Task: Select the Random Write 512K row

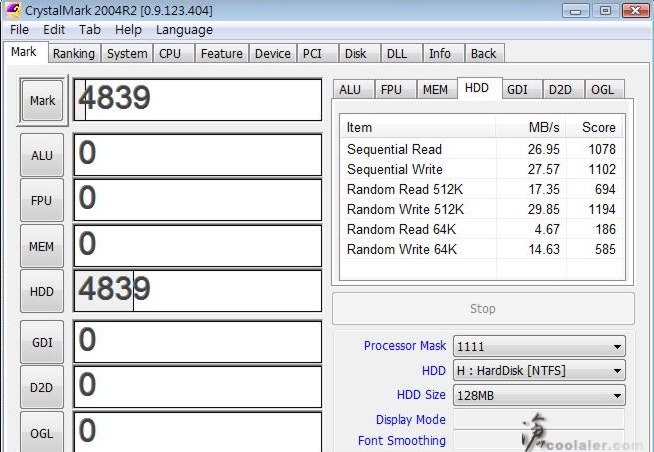Action: 482,209
